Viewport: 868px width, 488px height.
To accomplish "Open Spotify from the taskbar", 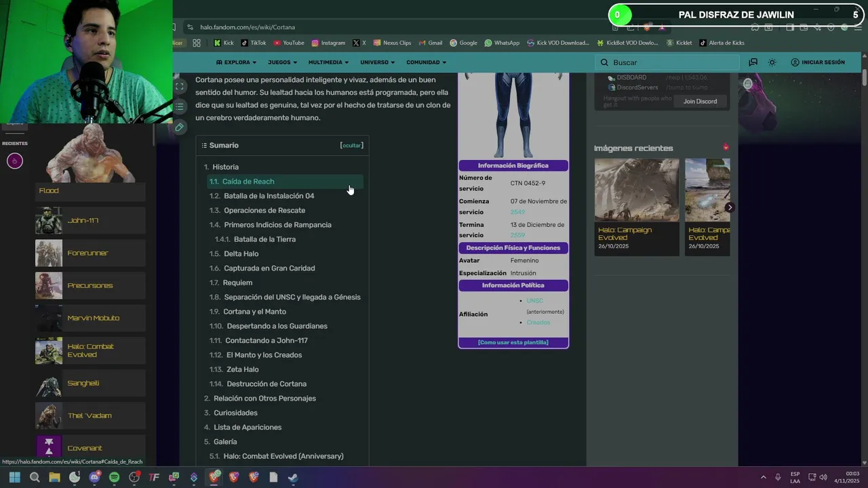I will (114, 477).
